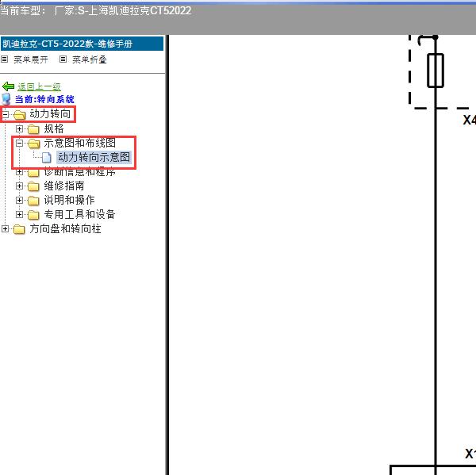The height and width of the screenshot is (475, 476).
Task: Click the 凯迪拉克-CT5-2022款-维修手册 header
Action: 83,44
